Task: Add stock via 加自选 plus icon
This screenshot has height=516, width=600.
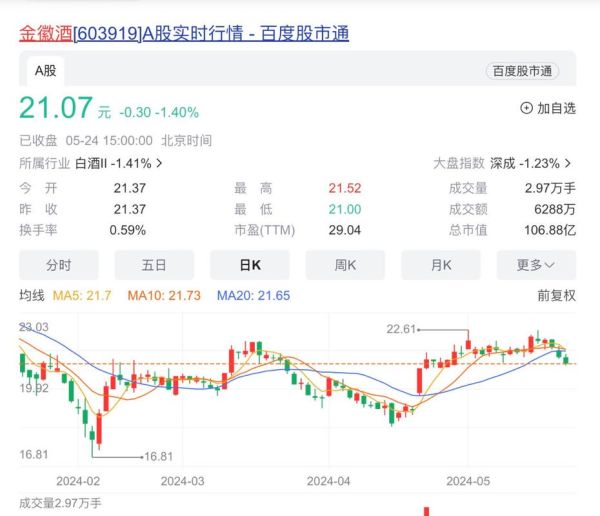Action: click(x=527, y=108)
